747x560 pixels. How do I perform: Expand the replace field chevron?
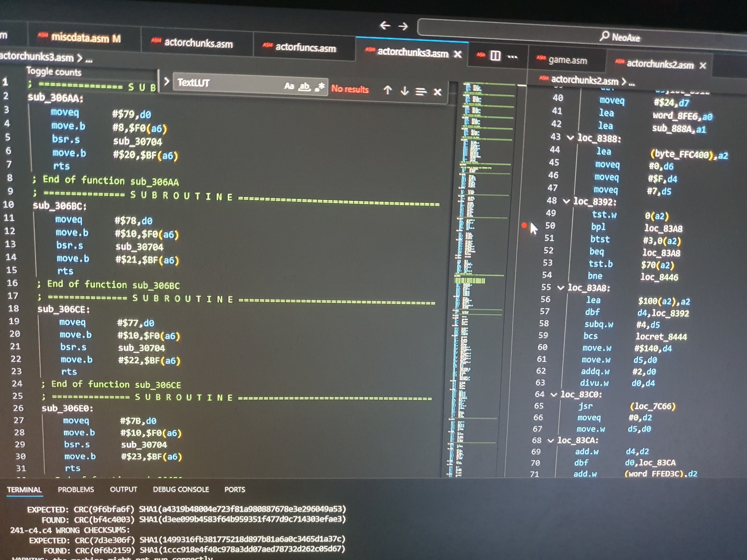coord(167,81)
